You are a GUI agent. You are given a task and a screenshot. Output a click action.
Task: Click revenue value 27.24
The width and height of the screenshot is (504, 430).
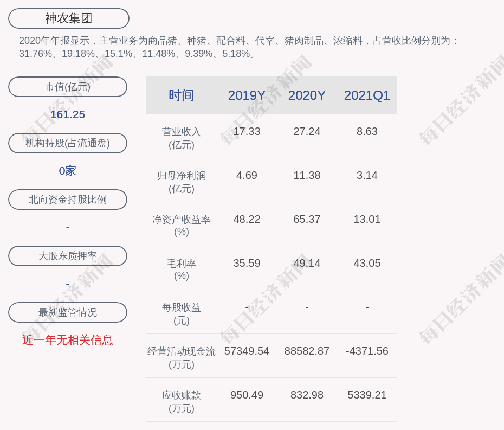307,132
